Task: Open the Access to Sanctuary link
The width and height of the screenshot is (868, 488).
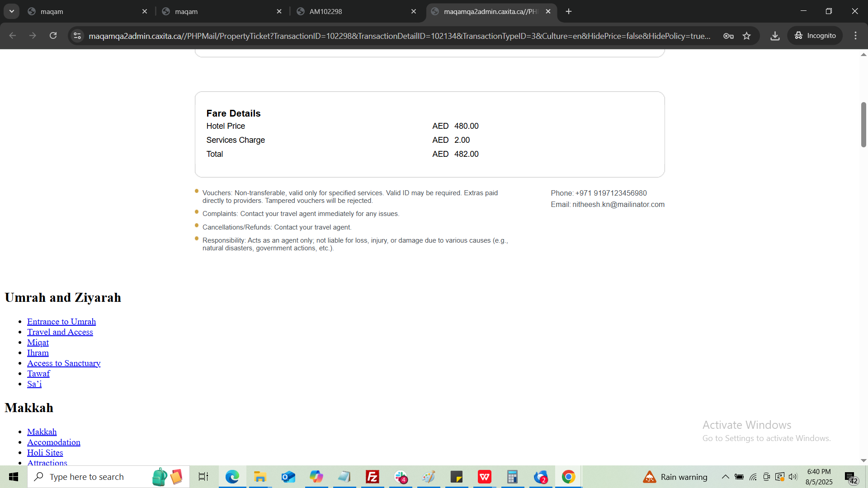Action: pos(64,363)
